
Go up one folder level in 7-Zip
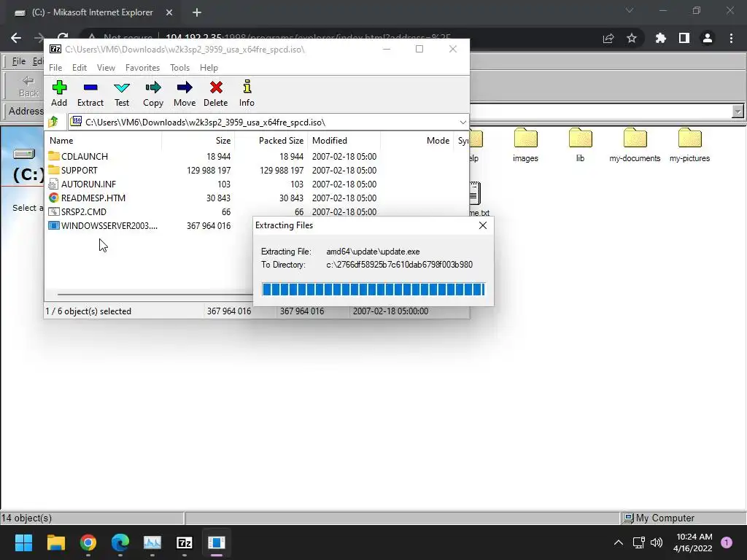point(53,122)
